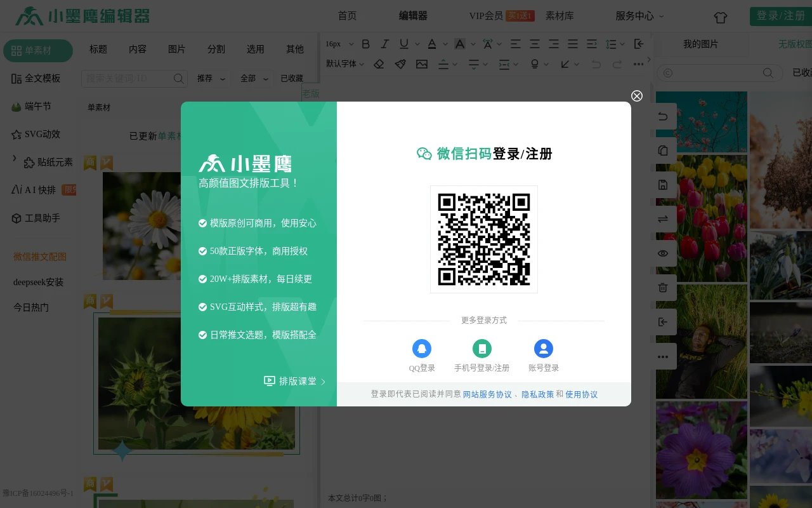Click the save icon in the floating panel
The height and width of the screenshot is (508, 812).
tap(663, 185)
